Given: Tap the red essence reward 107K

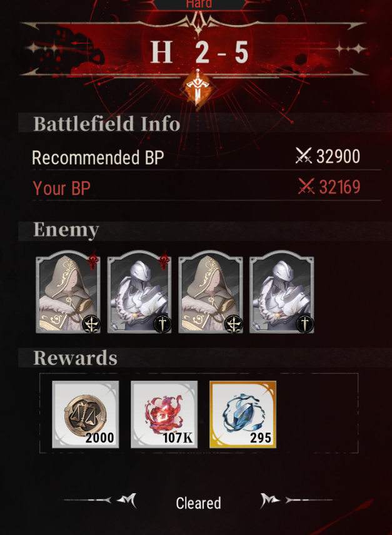Looking at the screenshot, I should 164,414.
